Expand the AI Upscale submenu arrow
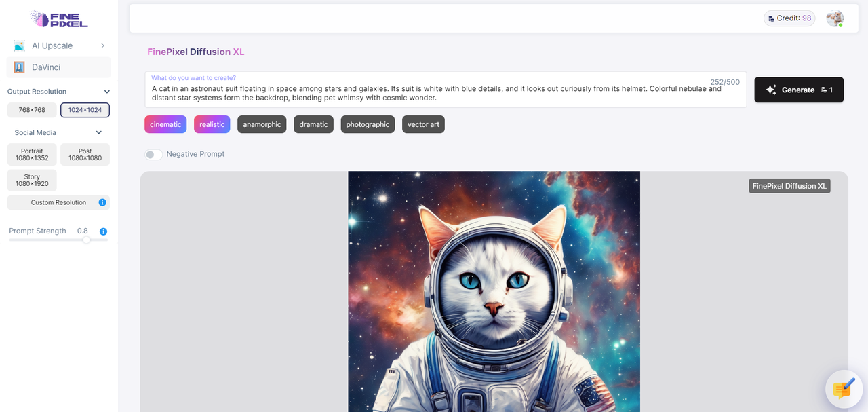Screen dimensions: 868x412 [102, 45]
